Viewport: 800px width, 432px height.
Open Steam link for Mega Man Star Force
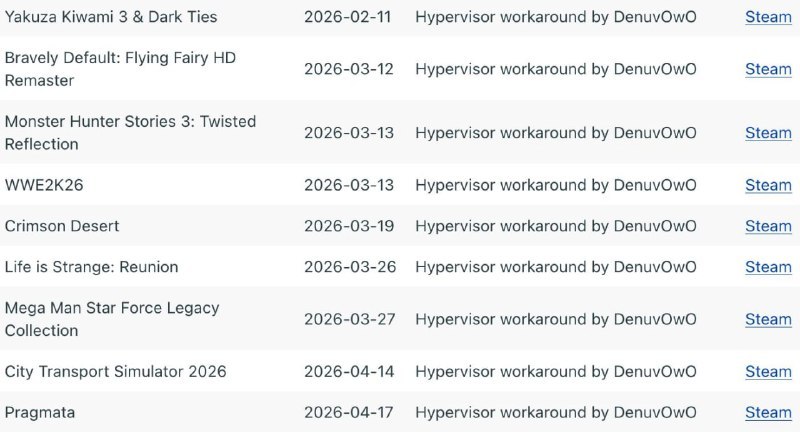point(768,319)
